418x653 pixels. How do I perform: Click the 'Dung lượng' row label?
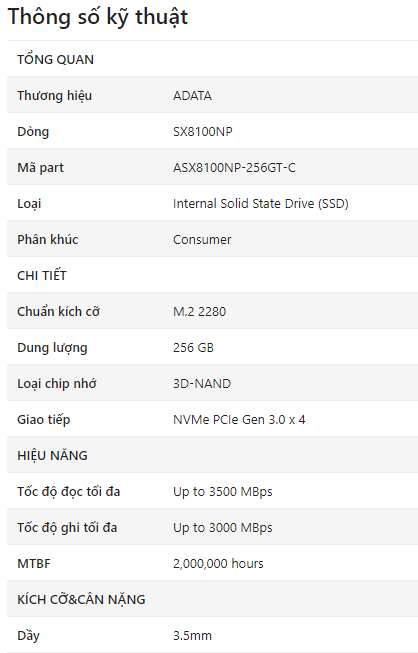(52, 348)
